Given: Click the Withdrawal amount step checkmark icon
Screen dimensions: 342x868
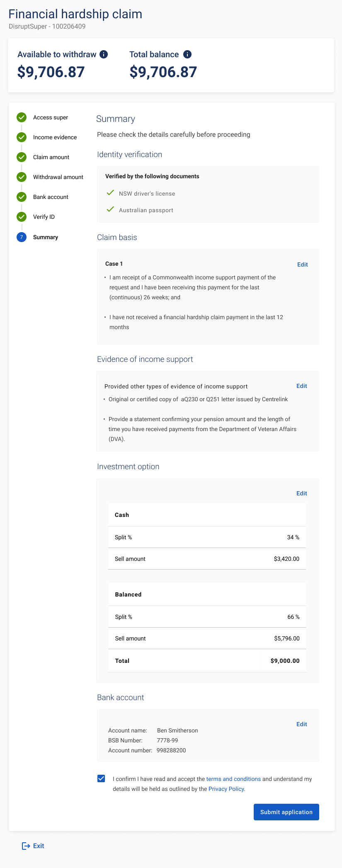Looking at the screenshot, I should (x=22, y=177).
